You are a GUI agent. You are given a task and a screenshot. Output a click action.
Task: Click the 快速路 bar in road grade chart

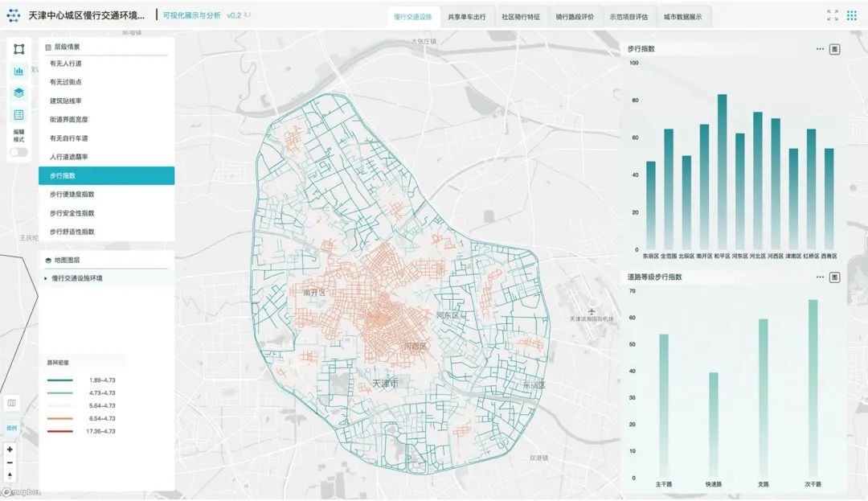pos(714,425)
